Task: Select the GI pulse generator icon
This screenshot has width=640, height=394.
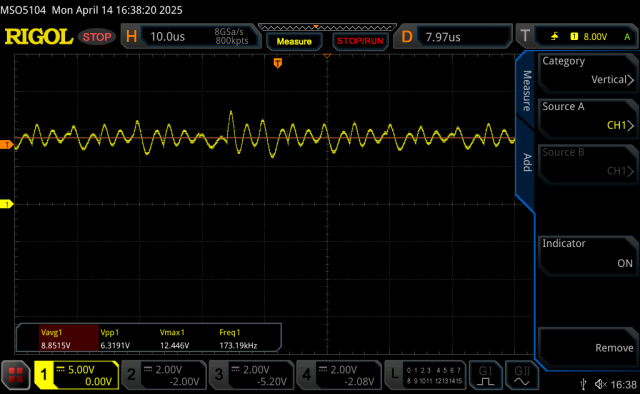Action: click(485, 375)
